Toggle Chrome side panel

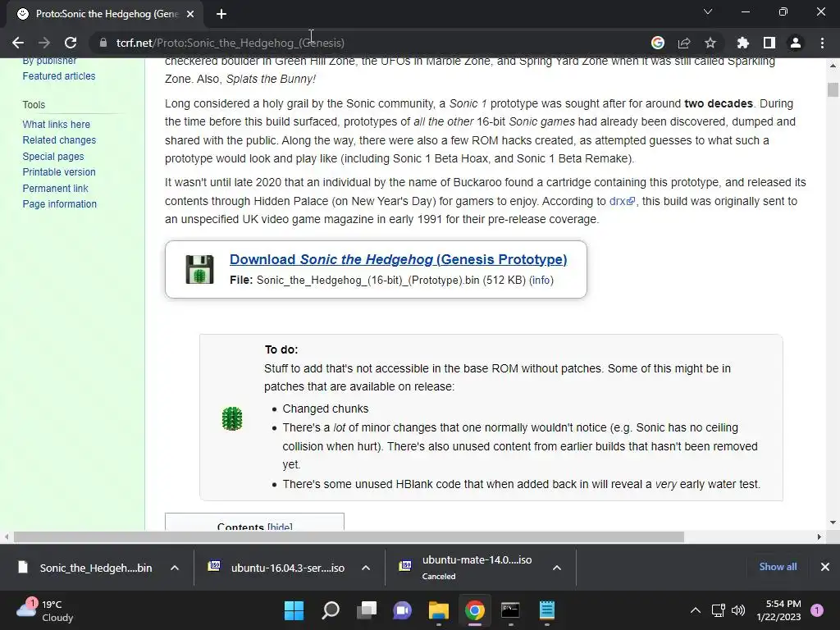(x=769, y=43)
